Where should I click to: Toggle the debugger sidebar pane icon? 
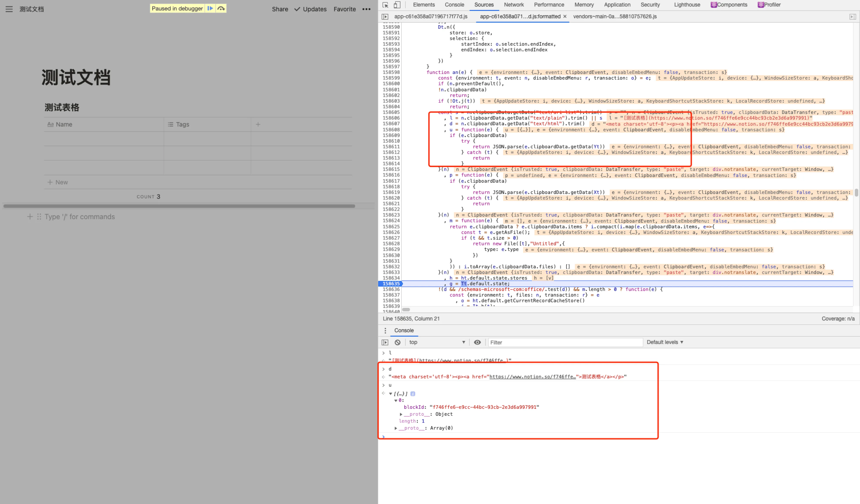(852, 16)
